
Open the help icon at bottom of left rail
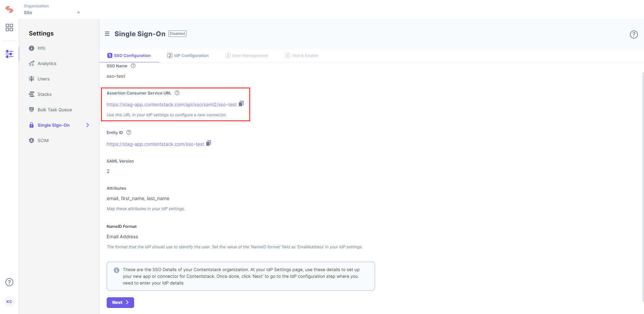[9, 282]
